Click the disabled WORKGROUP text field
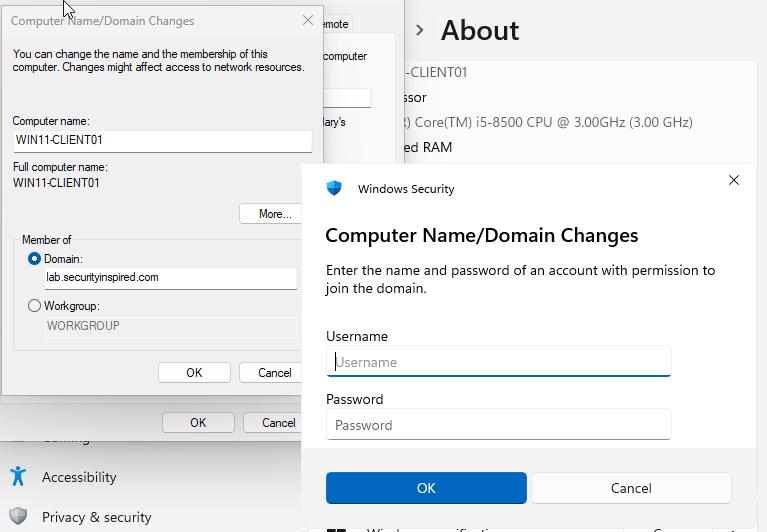Viewport: 767px width, 532px height. coord(171,327)
